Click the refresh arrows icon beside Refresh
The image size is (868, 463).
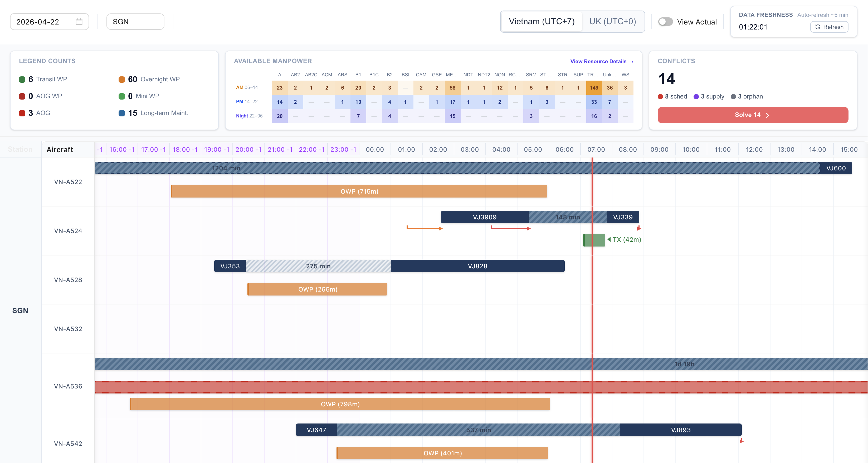click(x=818, y=27)
